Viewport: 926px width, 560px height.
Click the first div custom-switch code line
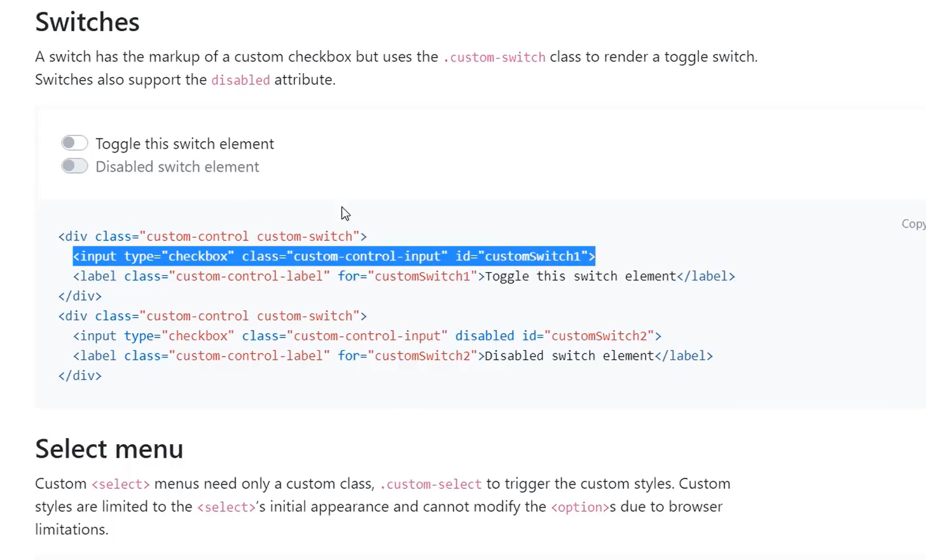pos(212,236)
